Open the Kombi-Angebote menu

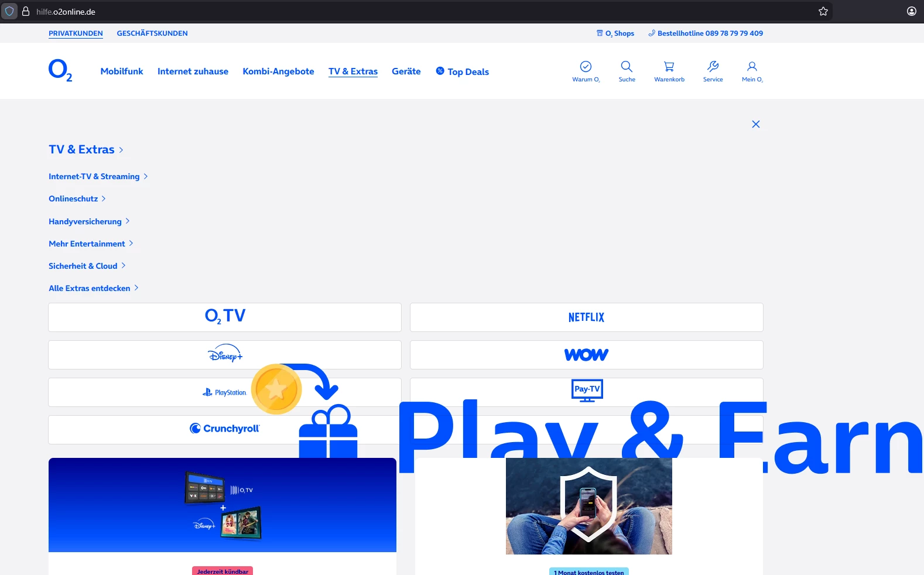pos(278,71)
